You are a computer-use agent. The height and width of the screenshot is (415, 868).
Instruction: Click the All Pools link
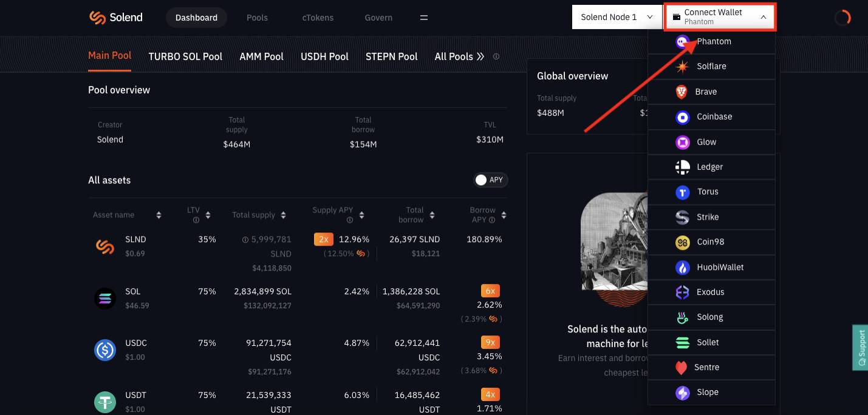point(459,56)
